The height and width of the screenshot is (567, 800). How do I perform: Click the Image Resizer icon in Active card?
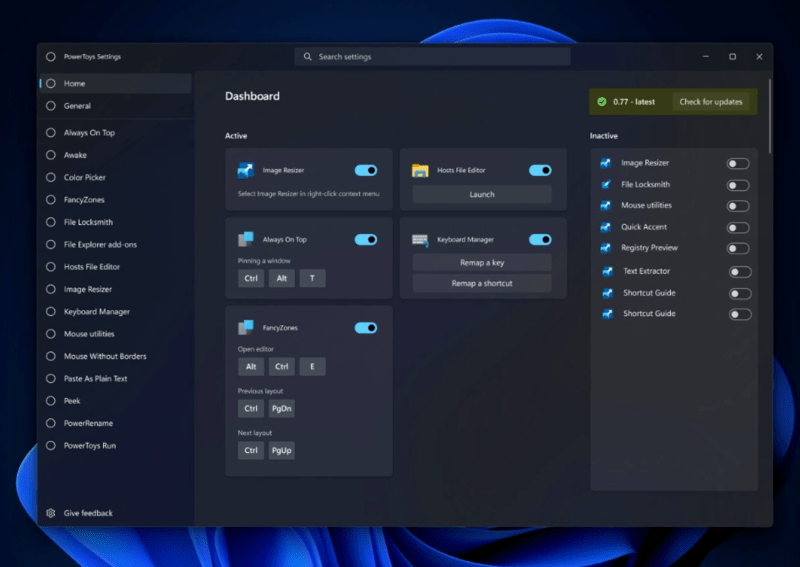pos(245,170)
